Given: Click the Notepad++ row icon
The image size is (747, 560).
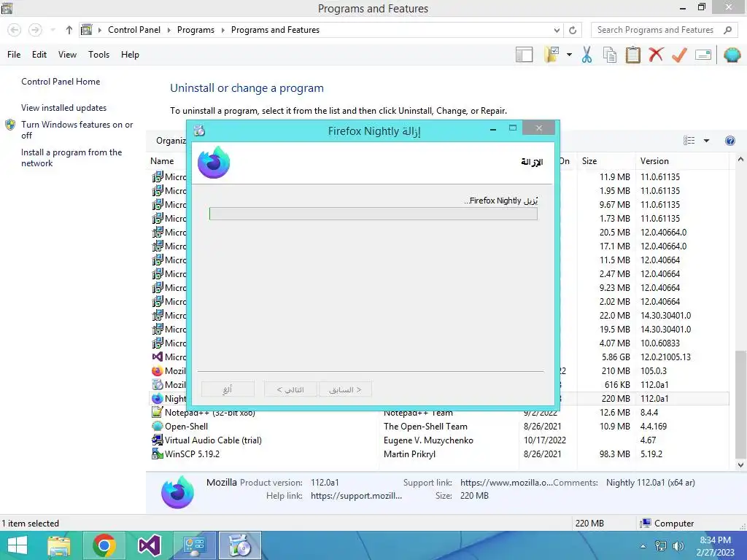Looking at the screenshot, I should click(158, 413).
